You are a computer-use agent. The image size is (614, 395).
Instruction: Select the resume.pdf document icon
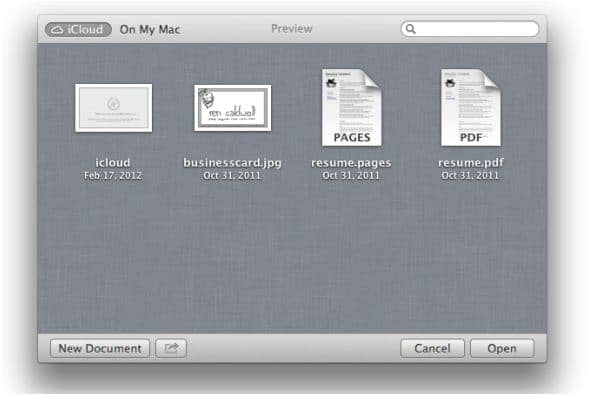point(471,108)
